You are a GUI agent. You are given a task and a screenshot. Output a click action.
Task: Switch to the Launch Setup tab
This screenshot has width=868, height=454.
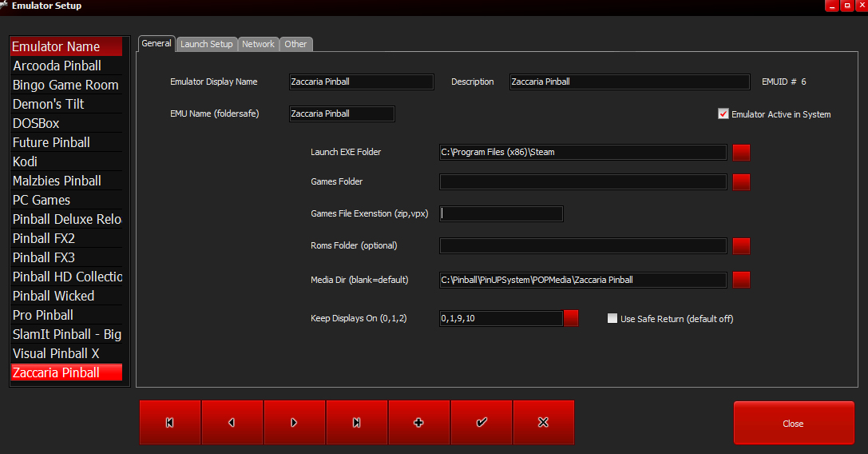click(x=206, y=44)
